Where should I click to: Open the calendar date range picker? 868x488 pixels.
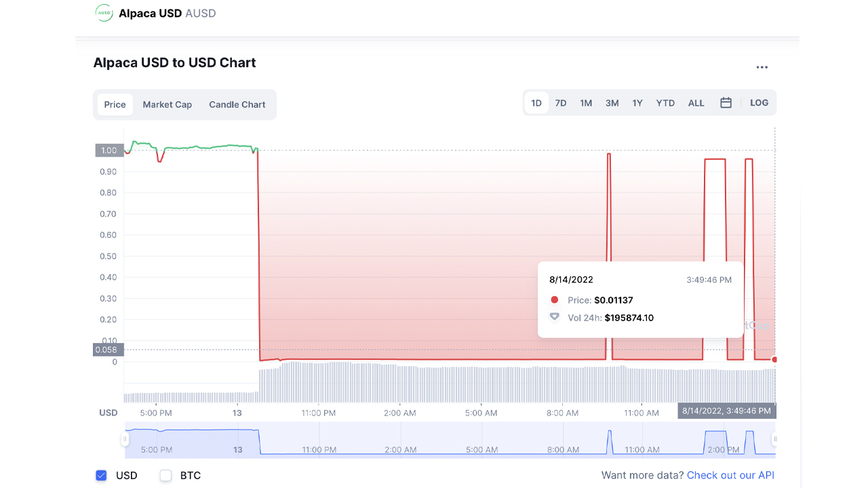tap(726, 103)
